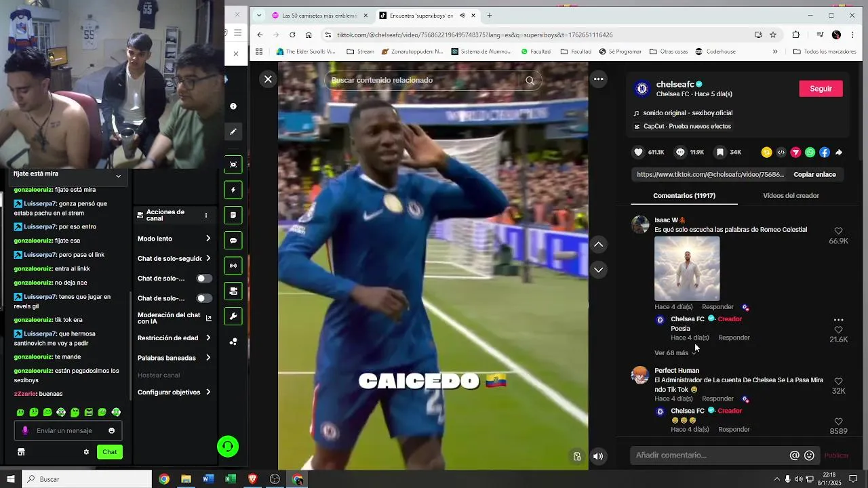Image resolution: width=868 pixels, height=488 pixels.
Task: Open Coderhouse bookmark
Action: pyautogui.click(x=715, y=52)
